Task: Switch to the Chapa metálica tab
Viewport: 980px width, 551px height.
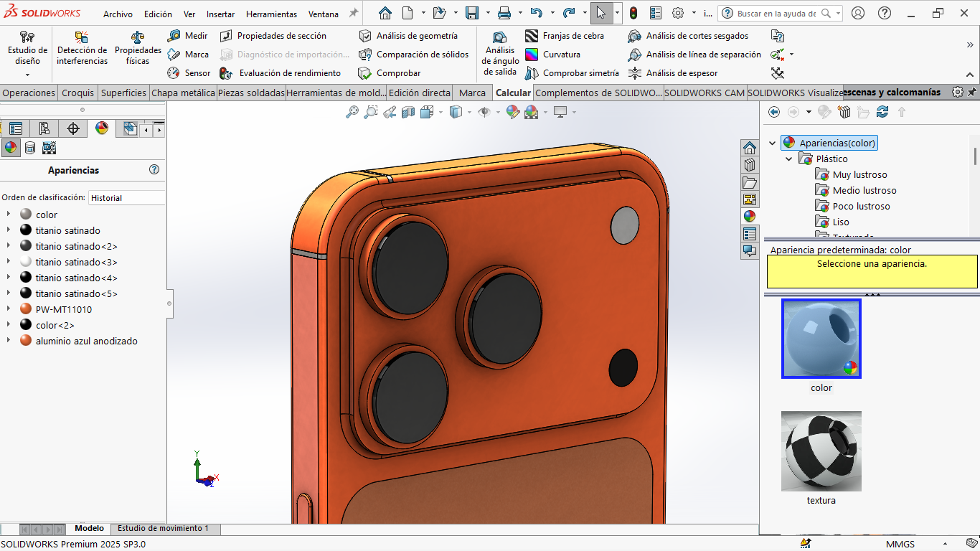Action: (183, 93)
